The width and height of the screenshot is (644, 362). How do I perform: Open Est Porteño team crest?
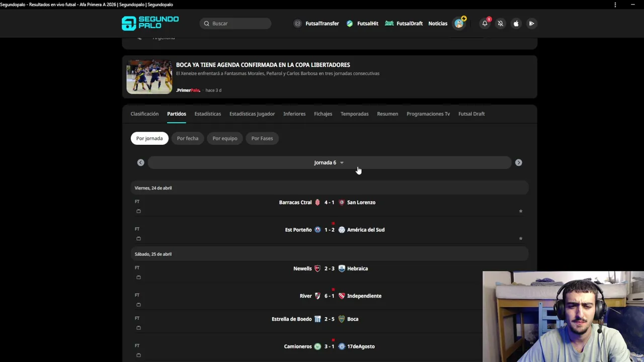[317, 230]
